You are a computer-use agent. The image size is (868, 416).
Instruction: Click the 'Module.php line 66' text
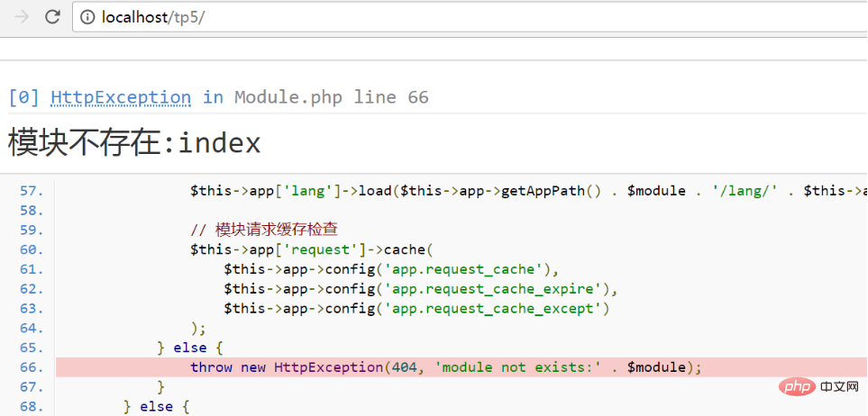pyautogui.click(x=332, y=97)
